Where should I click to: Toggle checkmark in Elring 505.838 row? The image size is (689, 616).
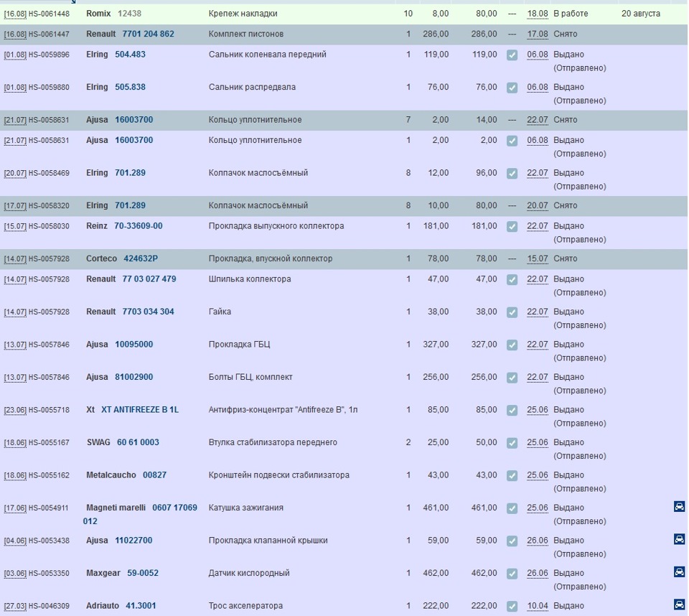pos(512,88)
